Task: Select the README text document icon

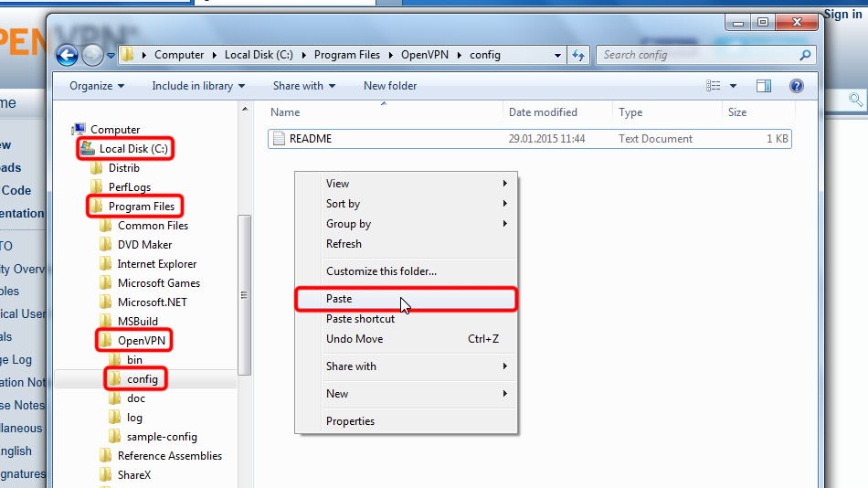Action: click(x=280, y=139)
